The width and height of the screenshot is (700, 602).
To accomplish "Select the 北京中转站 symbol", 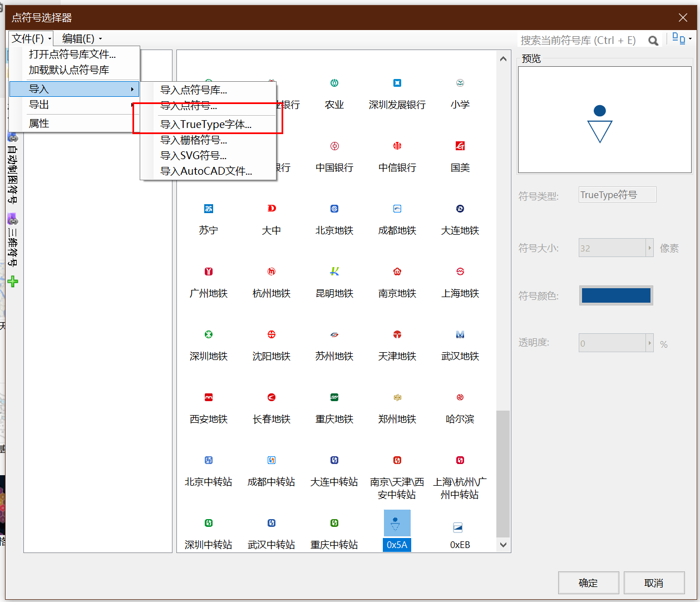I will (209, 460).
